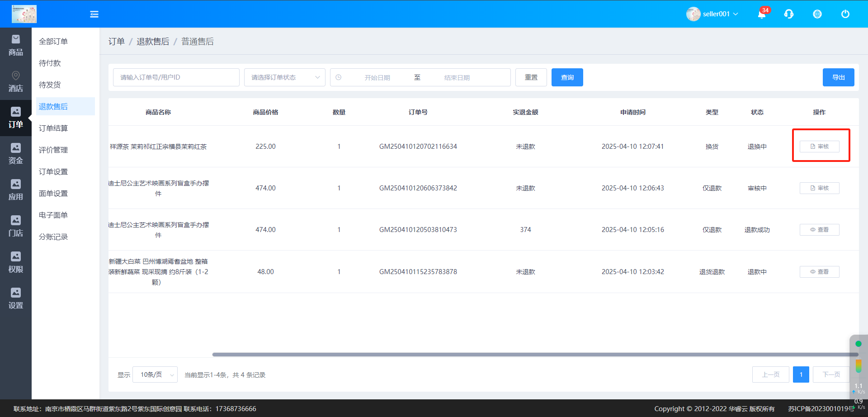The height and width of the screenshot is (417, 868).
Task: Click the horizontal table scrollbar
Action: click(x=533, y=355)
